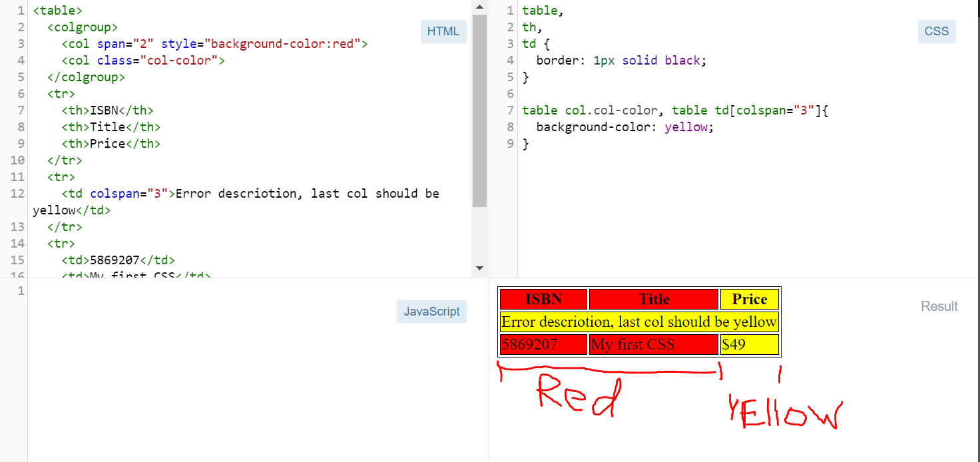Select the CSS panel label
The height and width of the screenshot is (462, 980).
coord(936,31)
